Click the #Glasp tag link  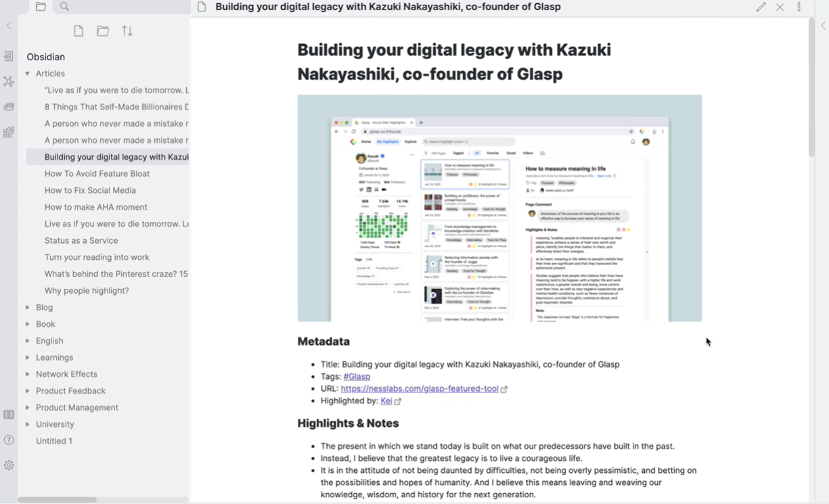[x=357, y=376]
